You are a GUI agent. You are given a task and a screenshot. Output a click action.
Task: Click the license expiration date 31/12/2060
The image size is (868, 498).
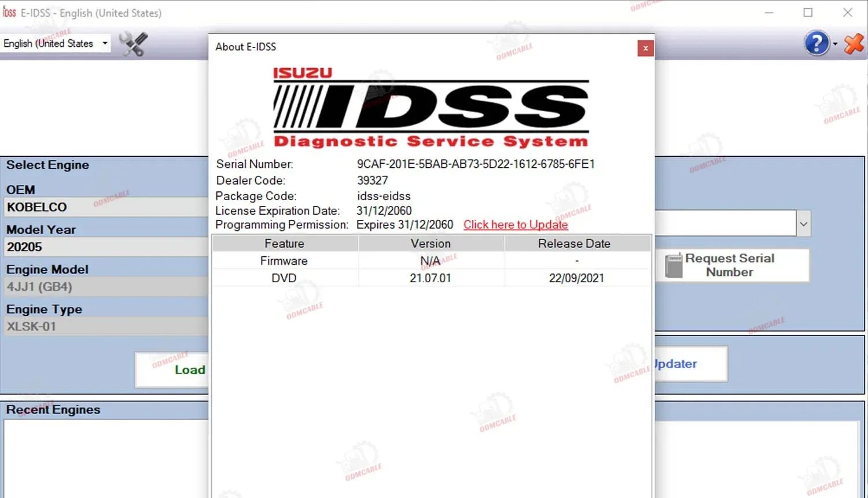point(384,211)
